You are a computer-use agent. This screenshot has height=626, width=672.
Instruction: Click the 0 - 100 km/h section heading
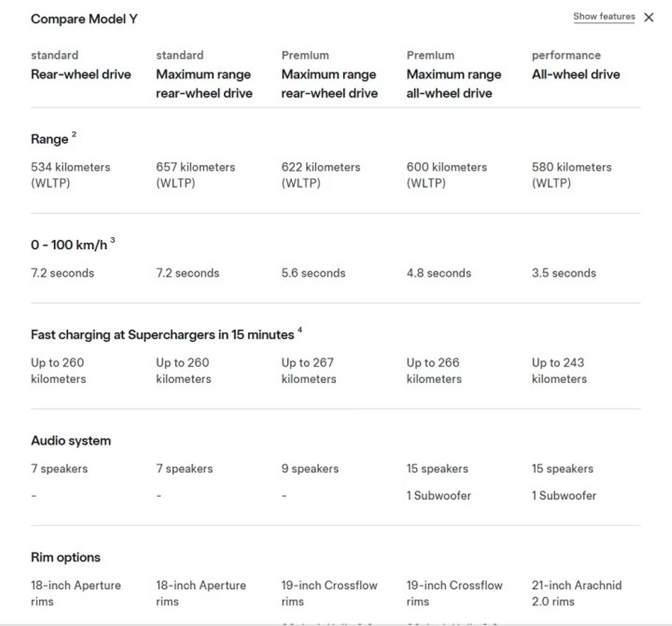[x=68, y=245]
